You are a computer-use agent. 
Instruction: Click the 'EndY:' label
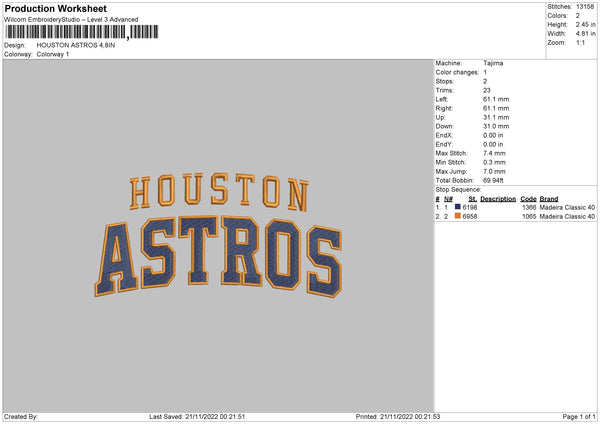pyautogui.click(x=444, y=145)
